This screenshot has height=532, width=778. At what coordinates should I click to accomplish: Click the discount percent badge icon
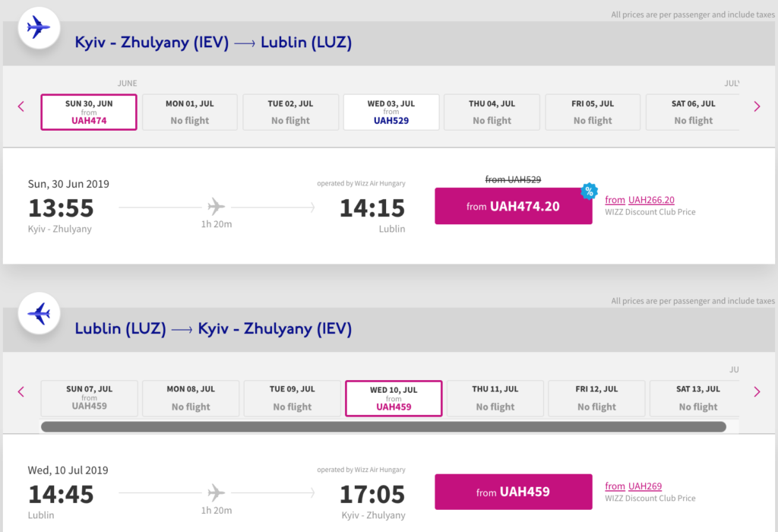point(589,192)
